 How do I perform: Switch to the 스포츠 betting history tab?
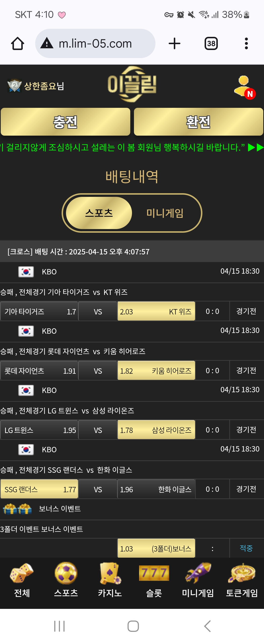[x=99, y=213]
